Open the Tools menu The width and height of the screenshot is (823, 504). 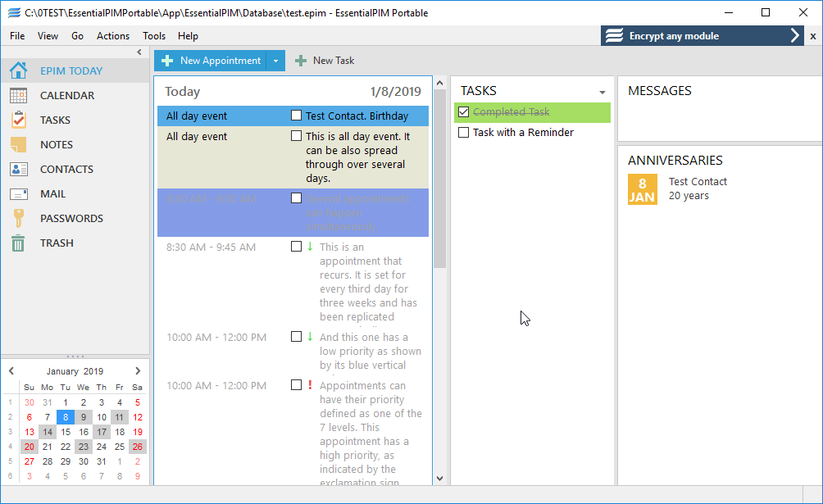[x=154, y=36]
